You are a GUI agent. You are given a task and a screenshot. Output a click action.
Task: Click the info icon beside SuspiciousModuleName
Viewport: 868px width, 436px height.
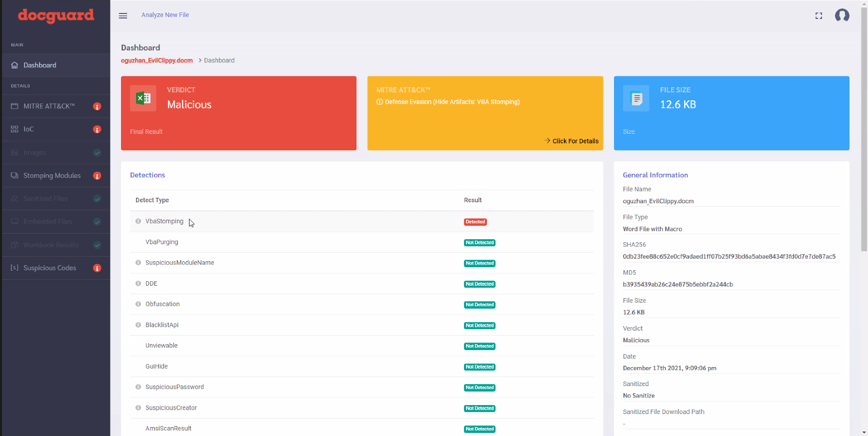pos(138,263)
